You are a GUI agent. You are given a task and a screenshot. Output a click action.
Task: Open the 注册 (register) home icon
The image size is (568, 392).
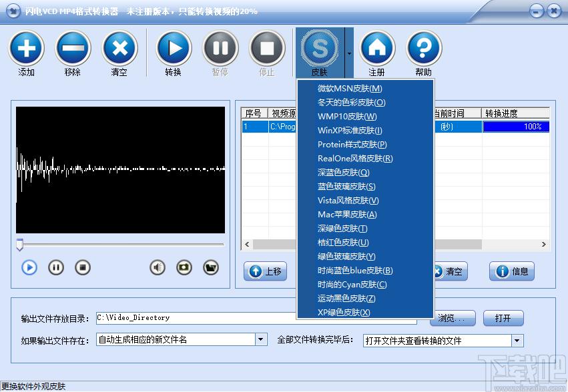coord(377,48)
